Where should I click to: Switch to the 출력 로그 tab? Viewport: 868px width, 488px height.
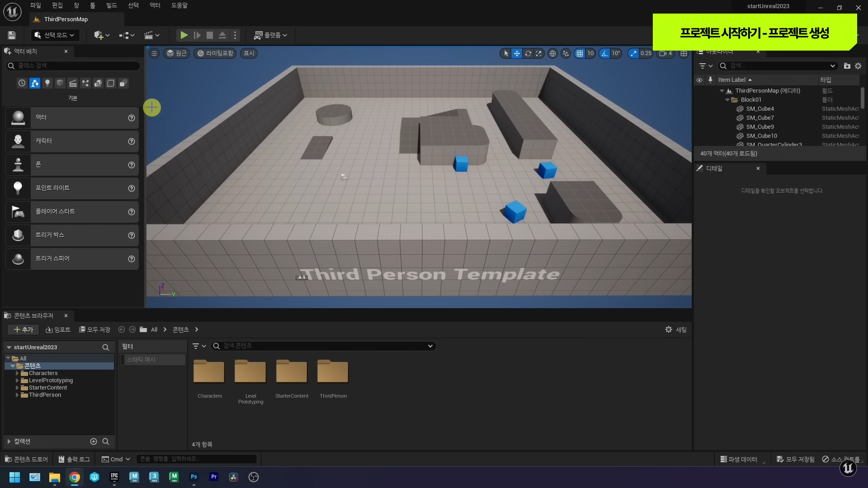point(74,459)
